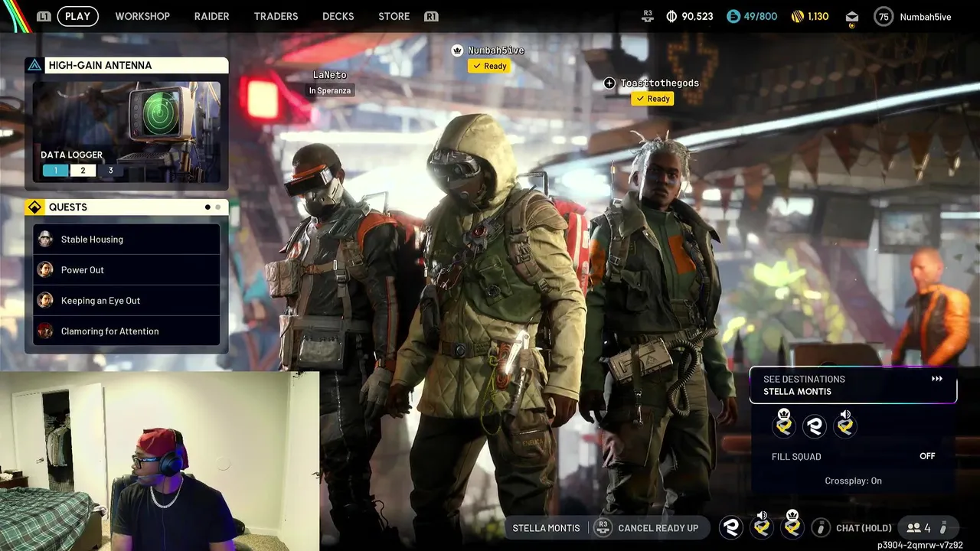Switch to the STORE tab
Screen dimensions: 980x551
tap(394, 16)
